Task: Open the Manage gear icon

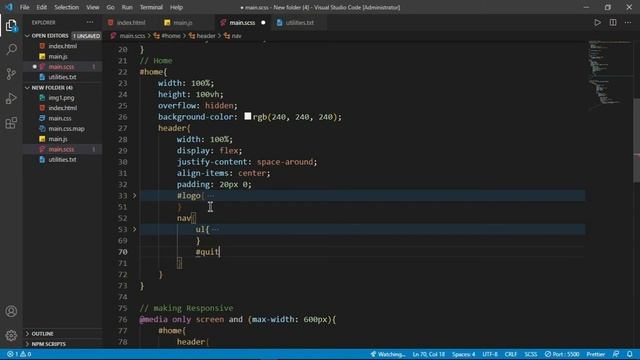Action: click(11, 336)
